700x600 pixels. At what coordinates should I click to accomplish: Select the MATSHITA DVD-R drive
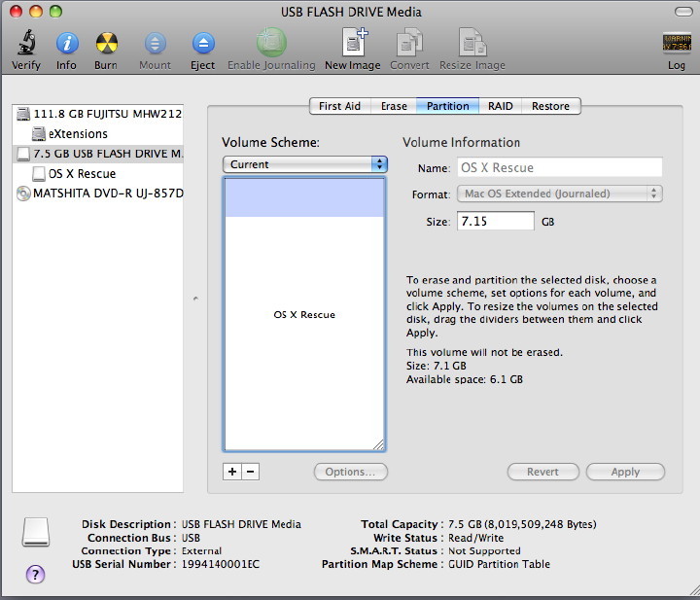tap(98, 194)
